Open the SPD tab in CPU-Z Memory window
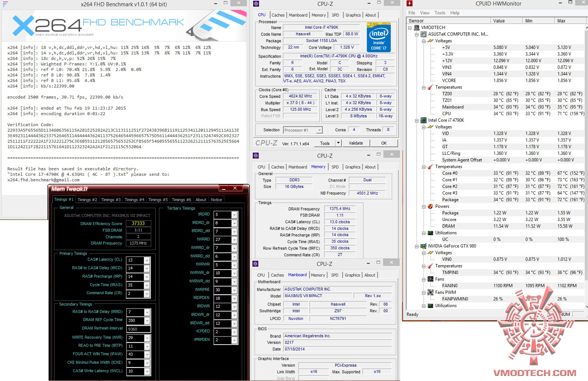The width and height of the screenshot is (588, 381). pos(335,167)
